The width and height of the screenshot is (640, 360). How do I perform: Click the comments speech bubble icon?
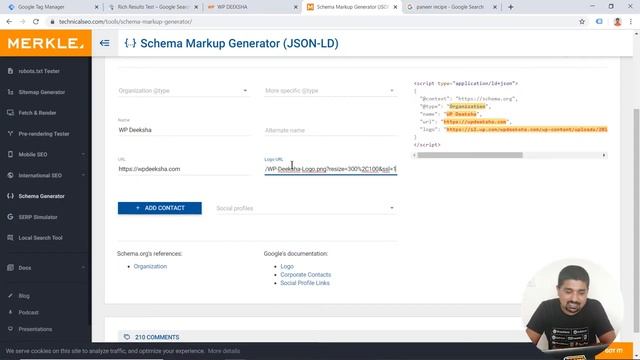[x=127, y=337]
